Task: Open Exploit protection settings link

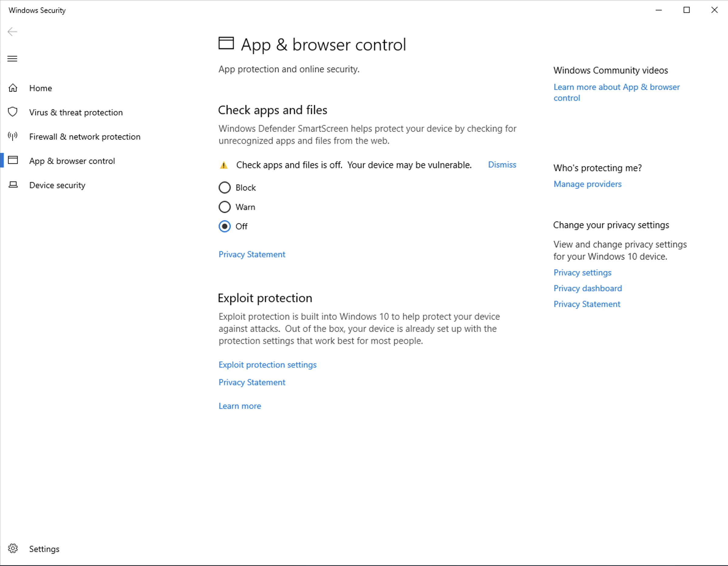Action: pyautogui.click(x=268, y=365)
